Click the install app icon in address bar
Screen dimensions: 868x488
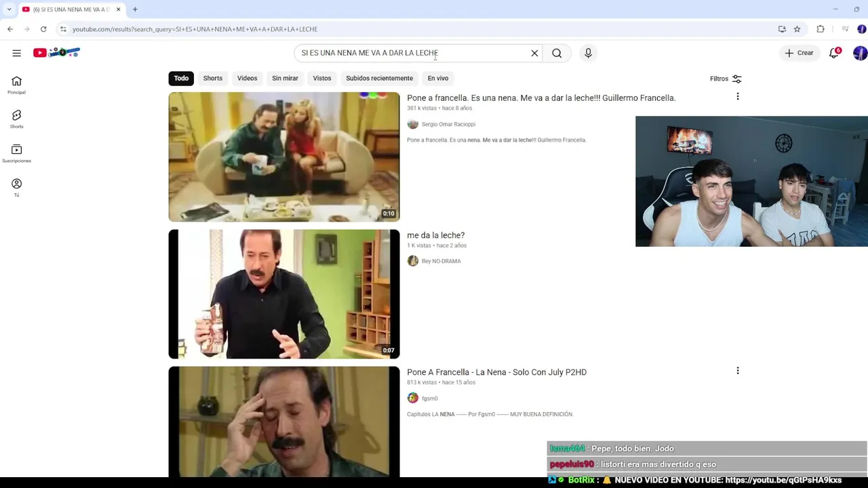(x=782, y=29)
